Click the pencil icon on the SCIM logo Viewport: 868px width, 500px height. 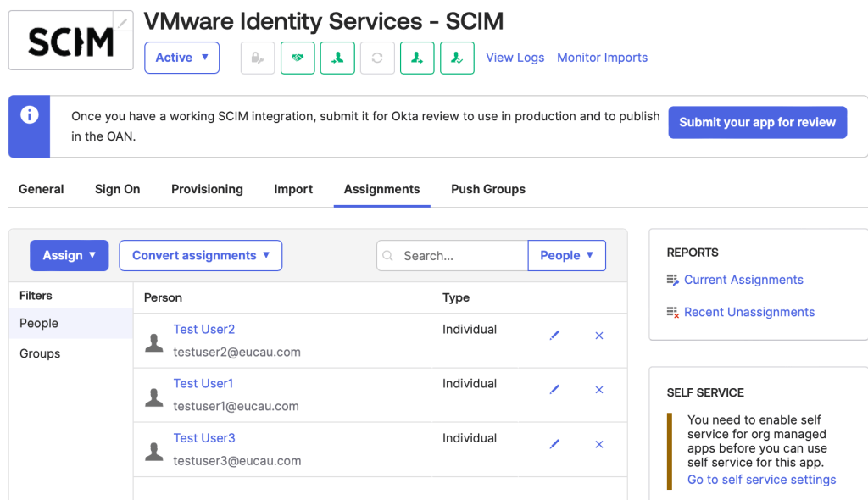(x=124, y=22)
